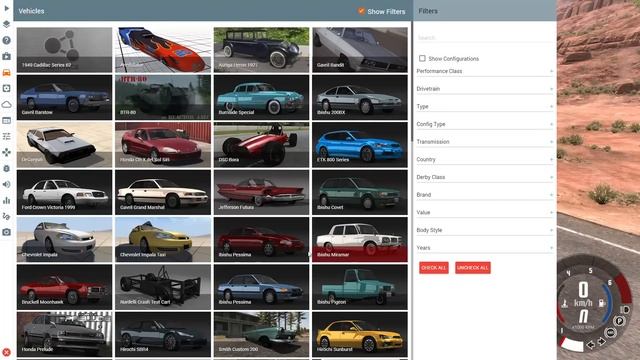Expand the Years filter
This screenshot has width=640, height=360.
tap(484, 248)
